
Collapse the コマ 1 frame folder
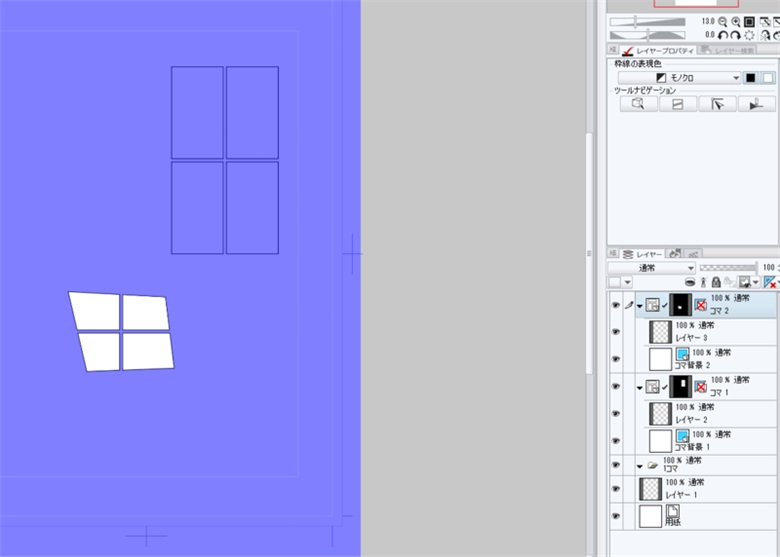(640, 387)
